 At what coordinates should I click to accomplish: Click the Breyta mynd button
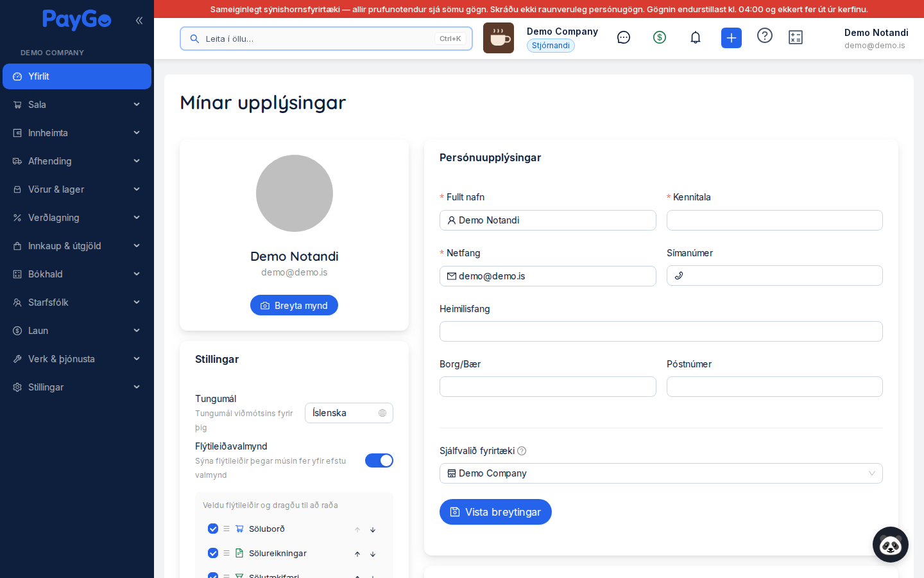tap(294, 306)
